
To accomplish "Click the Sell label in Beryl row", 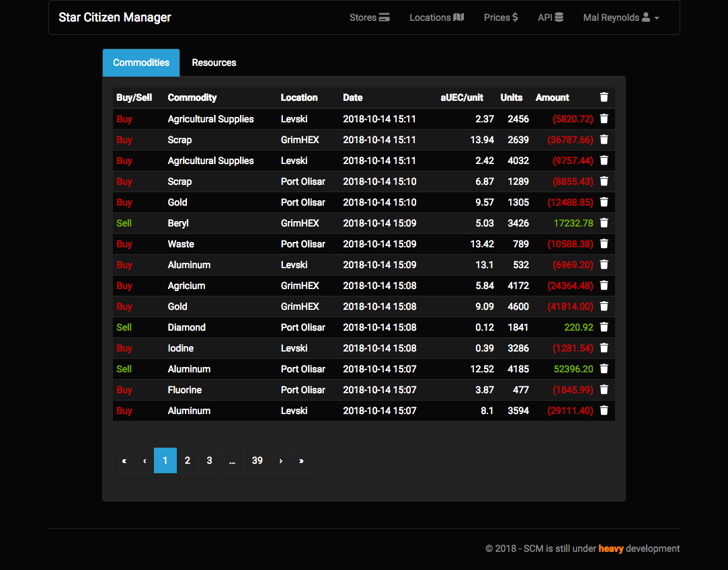I will click(124, 223).
